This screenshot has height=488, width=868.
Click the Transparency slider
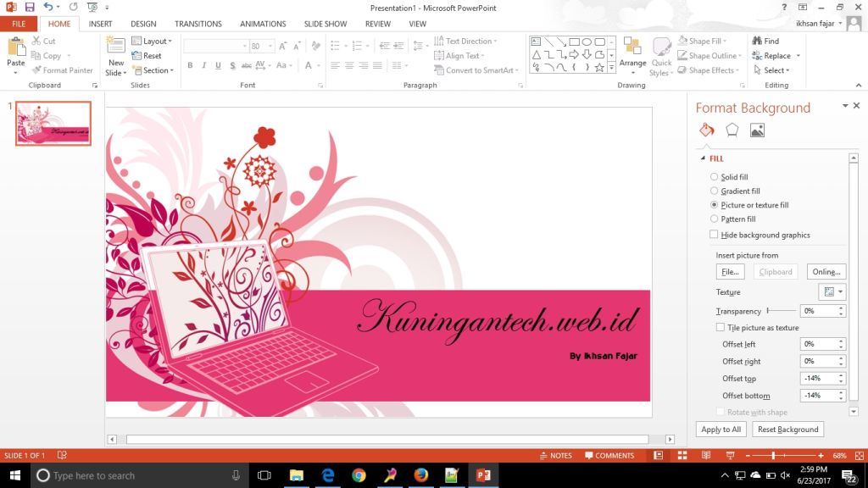pyautogui.click(x=781, y=311)
